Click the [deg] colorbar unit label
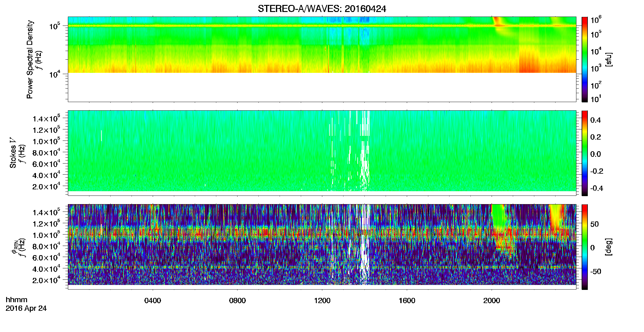644x332 pixels. pos(609,247)
